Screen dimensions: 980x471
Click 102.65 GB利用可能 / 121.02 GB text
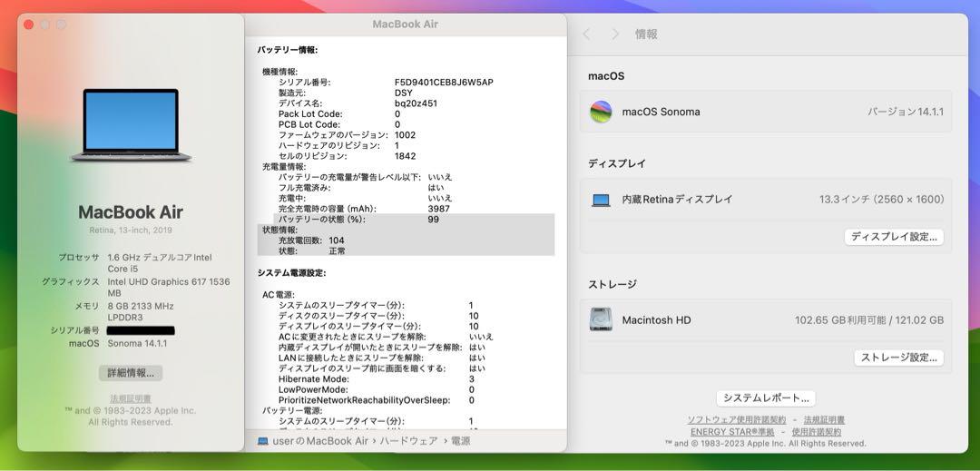(869, 320)
